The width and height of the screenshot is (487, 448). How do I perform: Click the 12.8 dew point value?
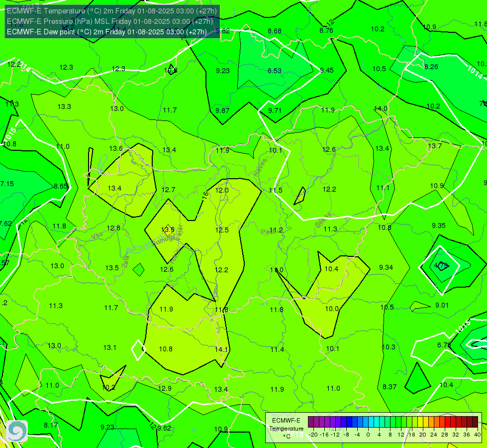click(113, 228)
